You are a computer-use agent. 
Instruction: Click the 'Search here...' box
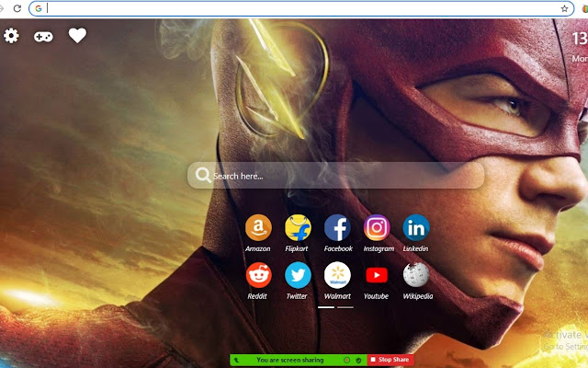click(335, 176)
